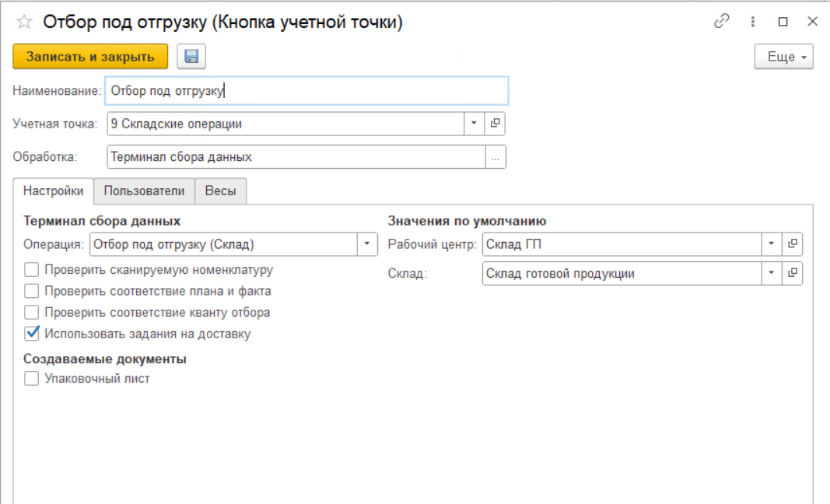Open the Учетная точка linked record icon
830x504 pixels.
[496, 124]
